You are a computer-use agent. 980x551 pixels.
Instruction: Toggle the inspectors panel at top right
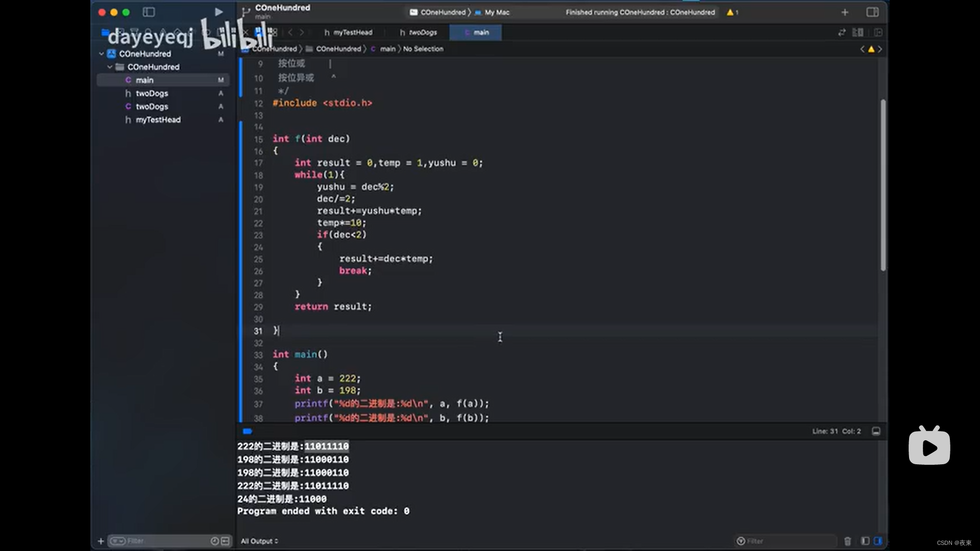click(872, 12)
